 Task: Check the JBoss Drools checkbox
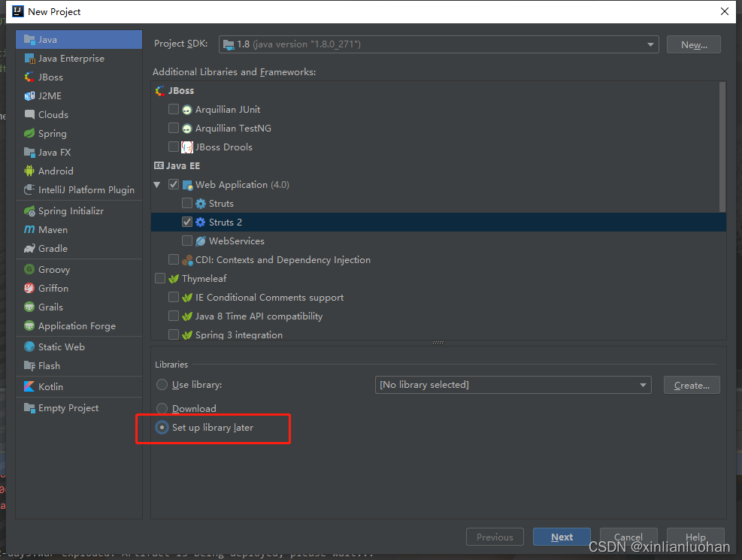point(174,147)
